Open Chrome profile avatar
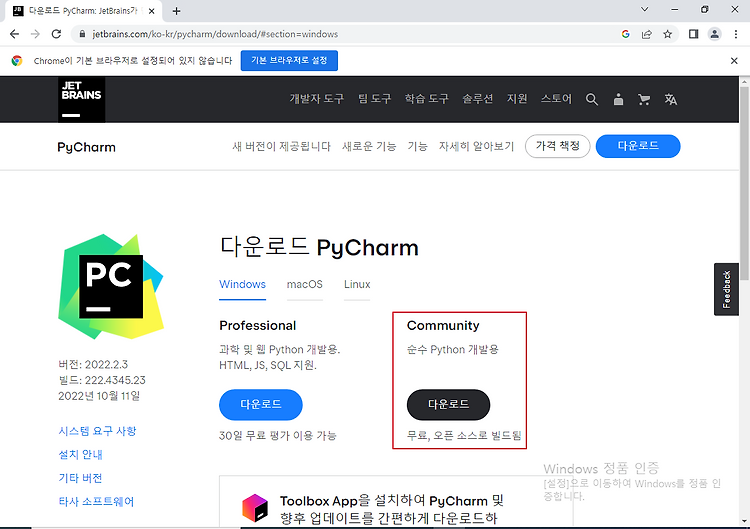The image size is (750, 529). pos(715,34)
